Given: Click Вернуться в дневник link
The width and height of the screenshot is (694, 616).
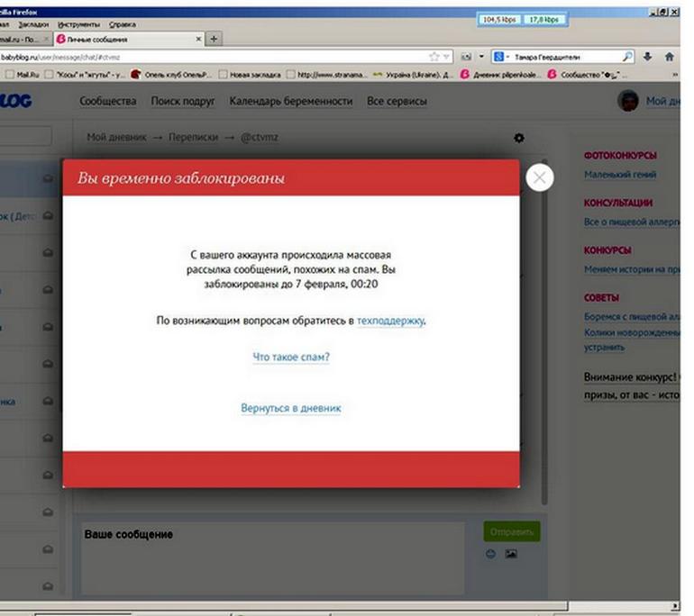Looking at the screenshot, I should [x=291, y=408].
